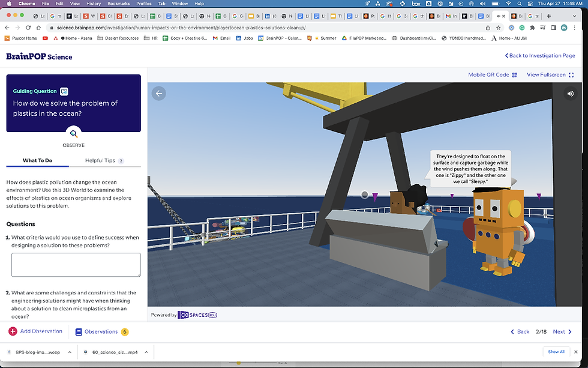The image size is (588, 368).
Task: Expand HR bookmark folder
Action: [151, 38]
